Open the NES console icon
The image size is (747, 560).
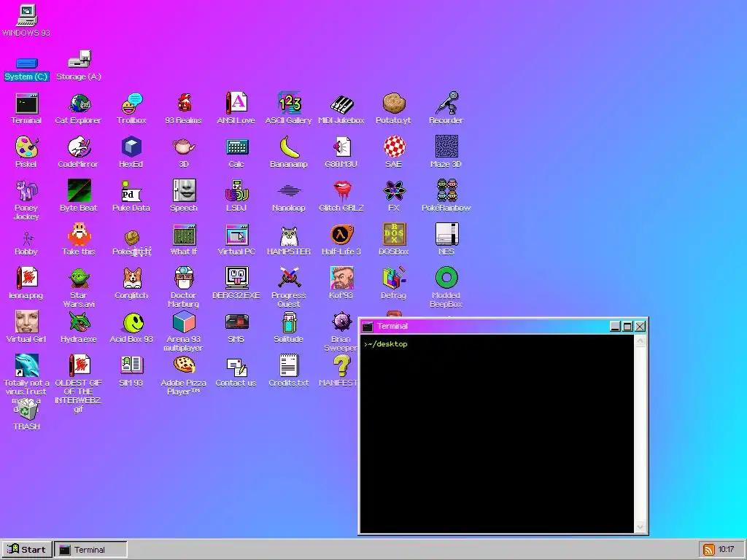coord(446,235)
